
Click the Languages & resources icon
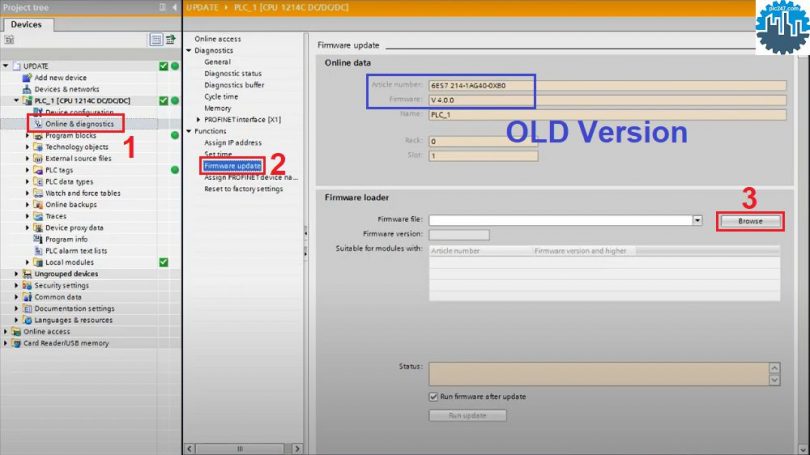(27, 320)
